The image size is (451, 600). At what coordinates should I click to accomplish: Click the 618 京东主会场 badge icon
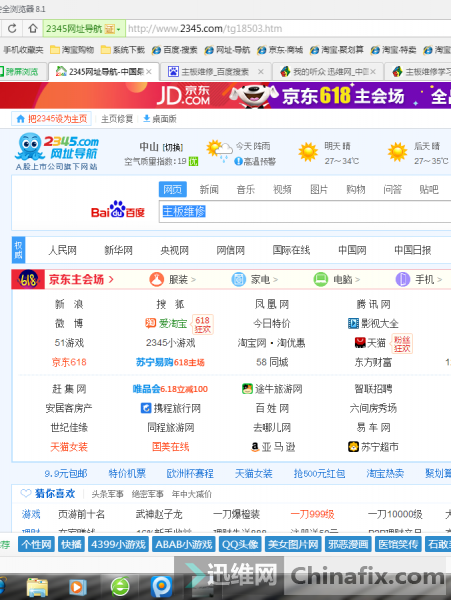coord(28,279)
